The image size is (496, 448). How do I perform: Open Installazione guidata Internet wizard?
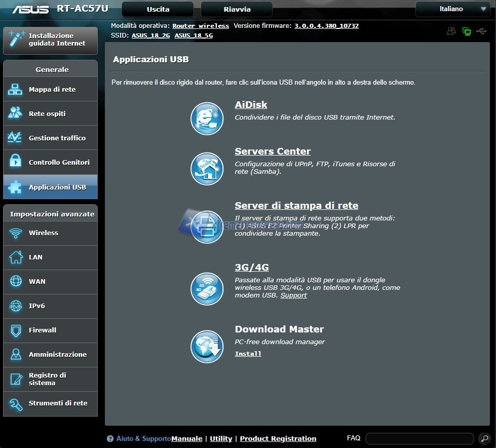tap(50, 40)
